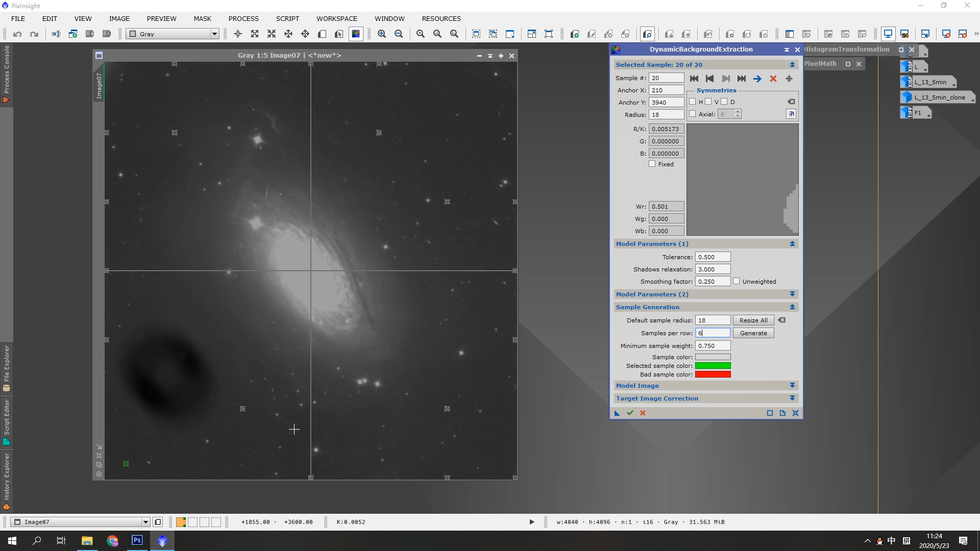Click the Minimum sample weight input field
The image size is (980, 551).
(713, 345)
